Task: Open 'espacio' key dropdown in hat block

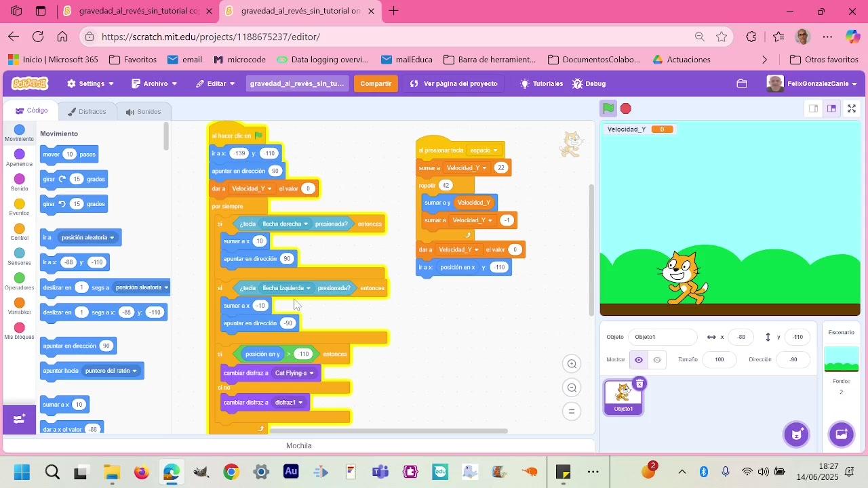Action: pyautogui.click(x=484, y=150)
